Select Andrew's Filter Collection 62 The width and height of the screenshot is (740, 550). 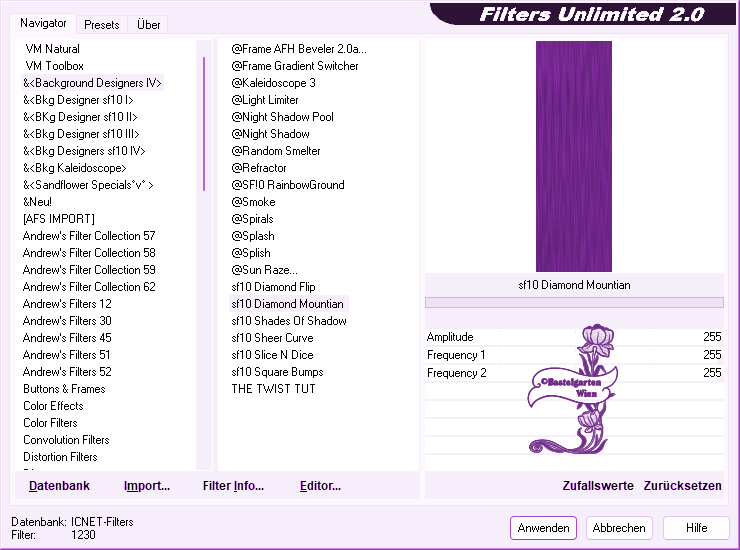pyautogui.click(x=89, y=287)
